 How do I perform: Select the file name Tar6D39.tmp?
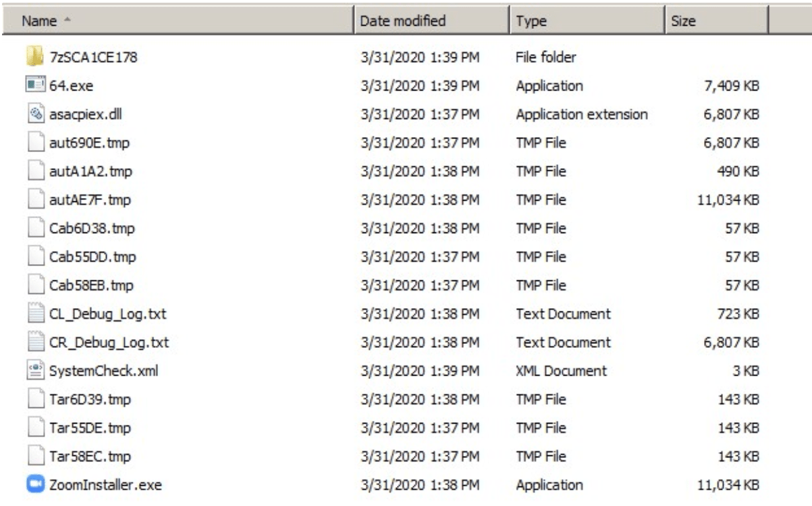(x=90, y=399)
